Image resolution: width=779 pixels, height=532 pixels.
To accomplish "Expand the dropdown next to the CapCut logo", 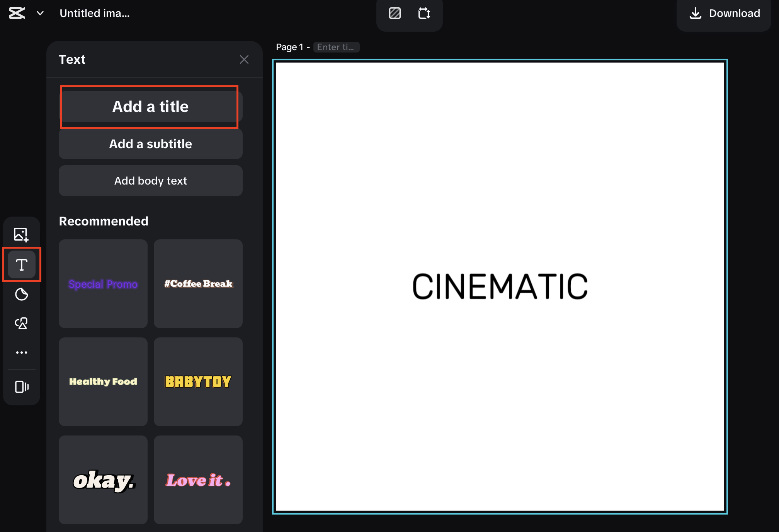I will click(40, 13).
